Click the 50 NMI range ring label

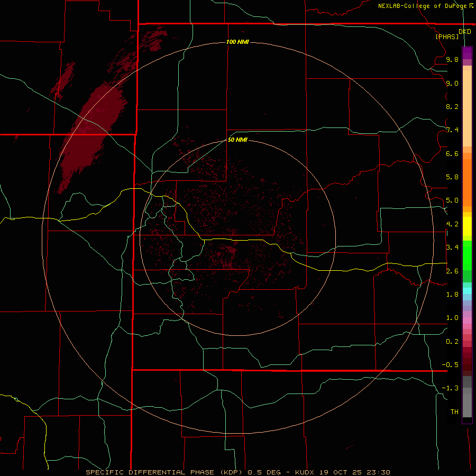tap(237, 140)
